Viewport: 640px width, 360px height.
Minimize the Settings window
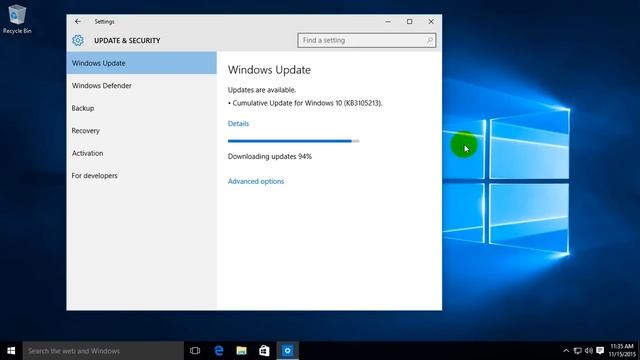pos(388,22)
